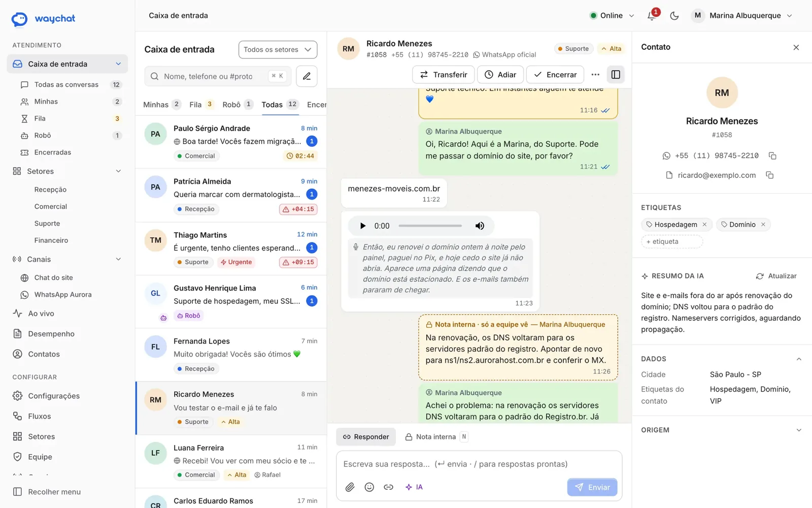This screenshot has width=812, height=508.
Task: Collapse the Setores sidebar section
Action: coord(118,171)
